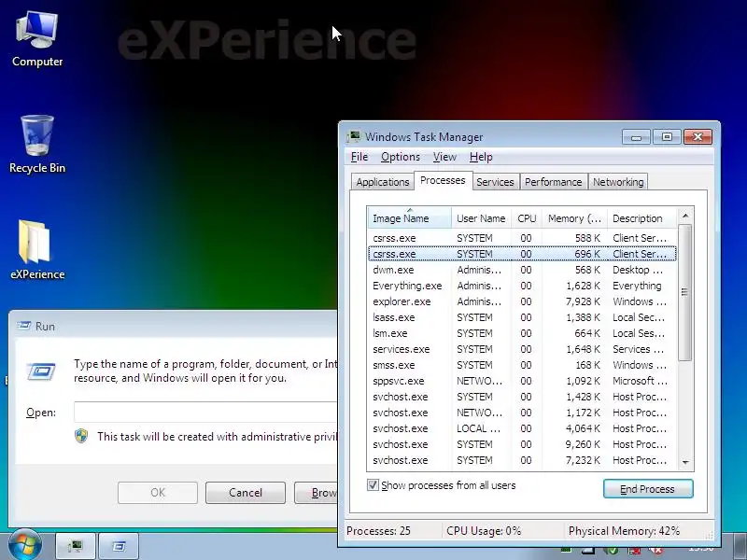
Task: Sort by the User Name column
Action: (481, 218)
